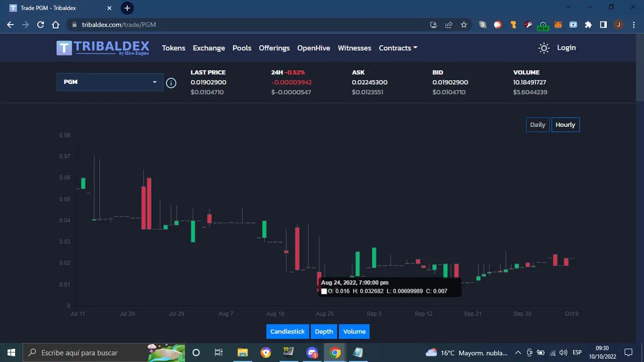Expand the PGM token dropdown

110,82
